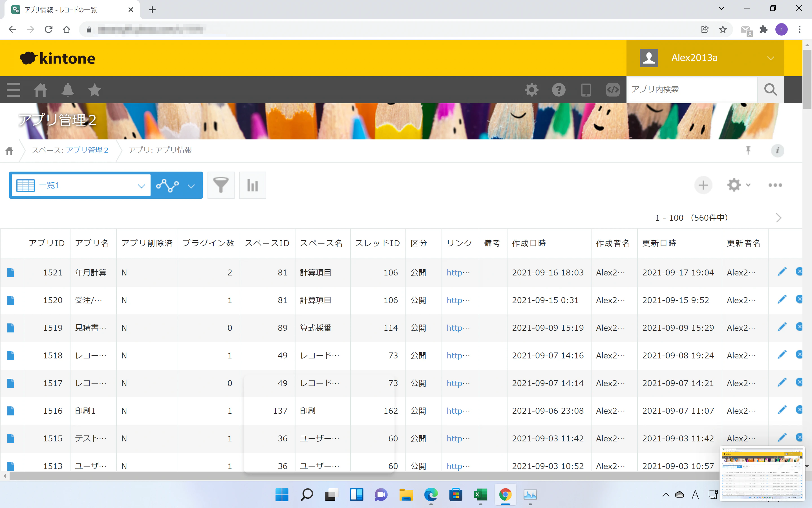Click the 作成日時 column header
Viewport: 812px width, 508px height.
[549, 243]
